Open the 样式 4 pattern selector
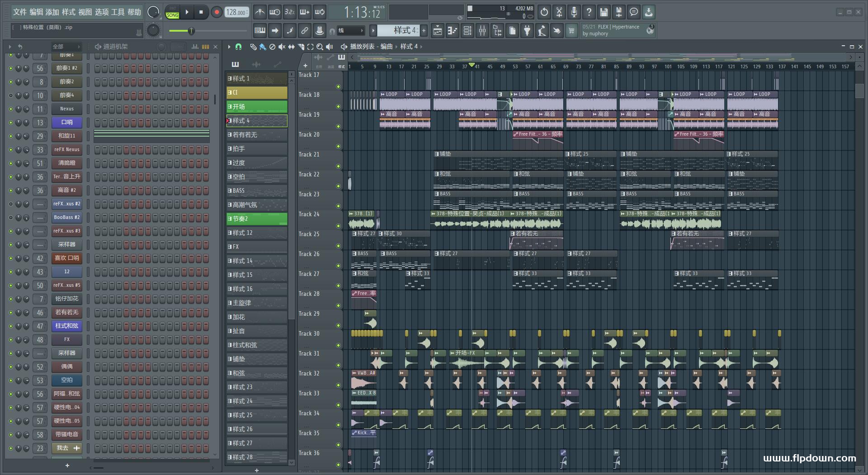This screenshot has width=868, height=475. point(398,30)
